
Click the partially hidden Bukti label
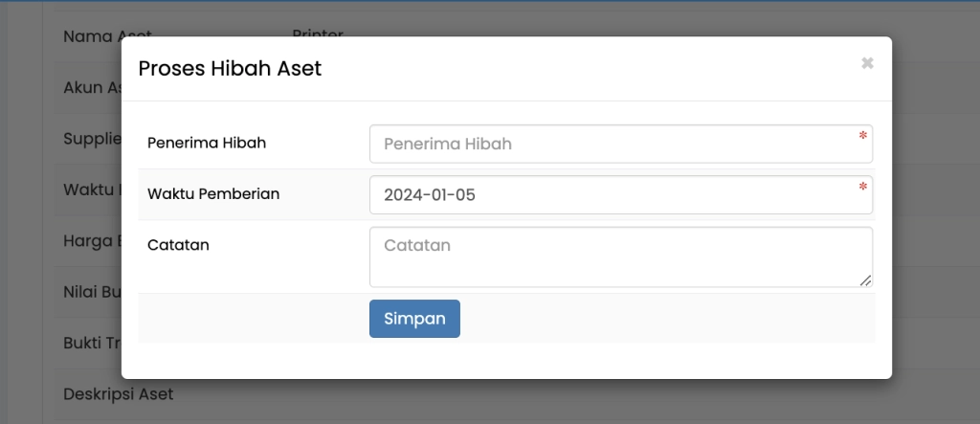(x=92, y=343)
